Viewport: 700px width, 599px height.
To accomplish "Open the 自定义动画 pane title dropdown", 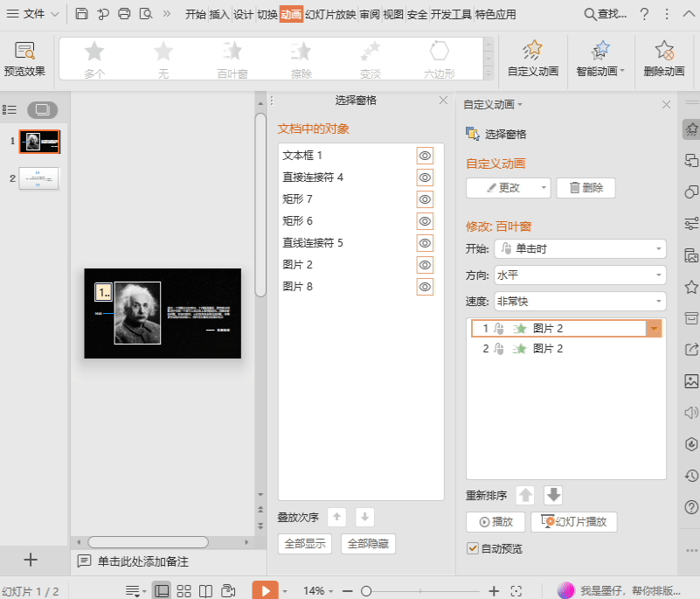I will [x=493, y=105].
